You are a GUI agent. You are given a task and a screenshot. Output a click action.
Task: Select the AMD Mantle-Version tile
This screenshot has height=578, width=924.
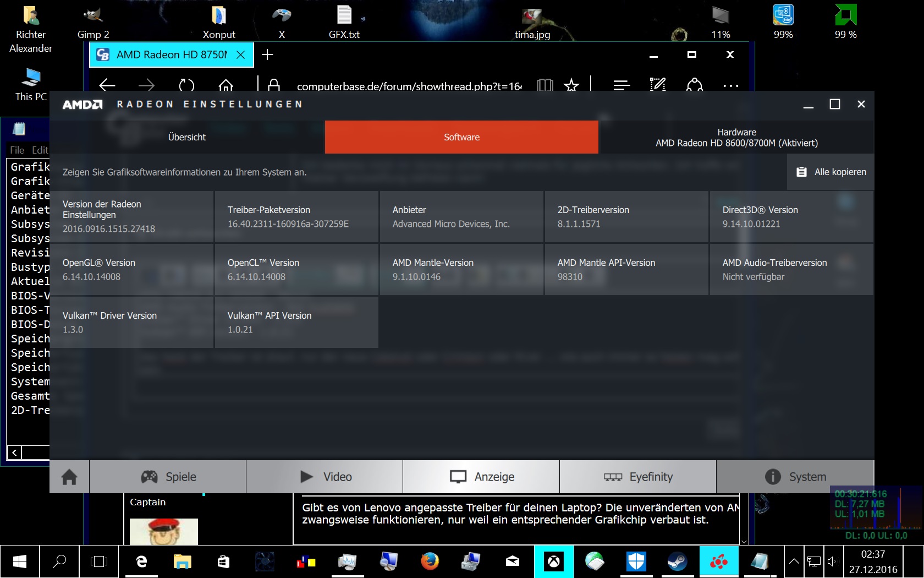(x=461, y=270)
